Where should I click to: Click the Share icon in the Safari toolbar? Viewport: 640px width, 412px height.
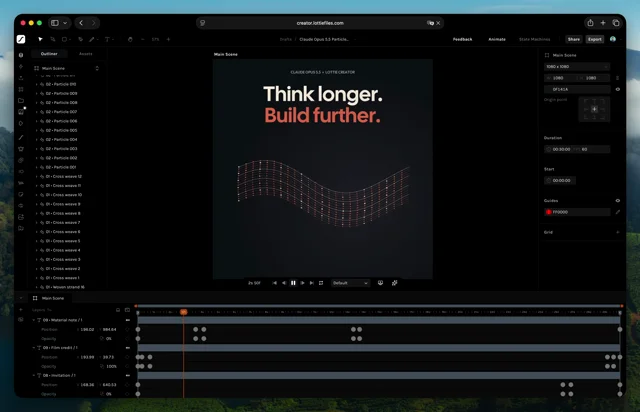[590, 23]
